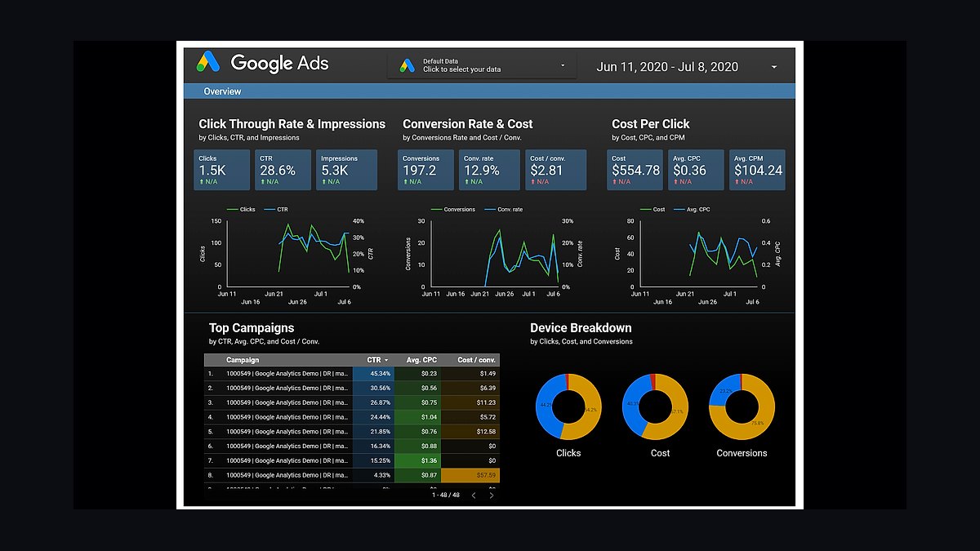Click the Conversions donut chart
The image size is (980, 551).
742,406
